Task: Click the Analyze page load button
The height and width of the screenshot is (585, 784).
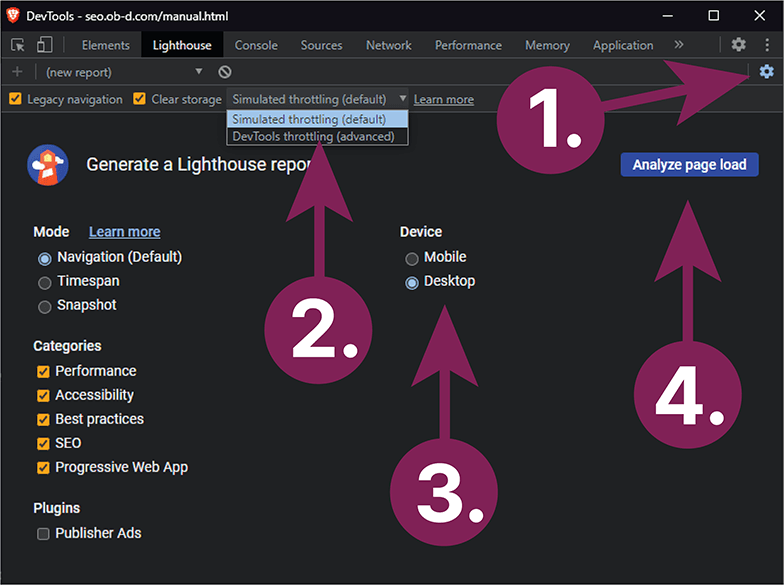Action: click(690, 164)
